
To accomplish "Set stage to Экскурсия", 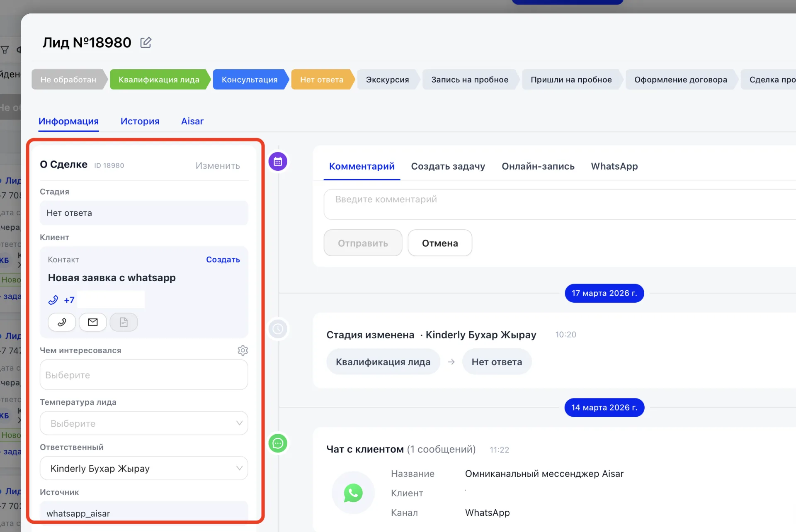I will pos(388,80).
